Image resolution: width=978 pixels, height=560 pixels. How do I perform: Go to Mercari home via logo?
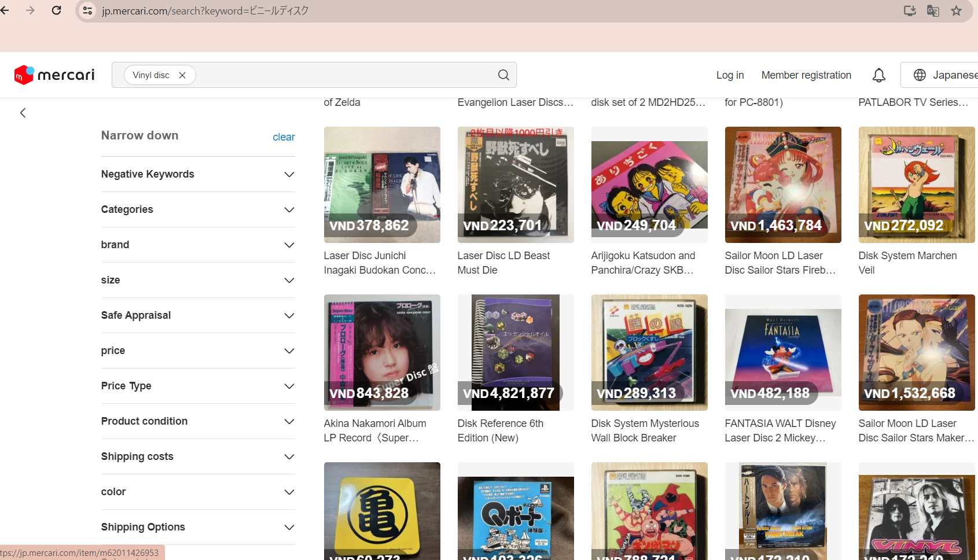coord(54,75)
